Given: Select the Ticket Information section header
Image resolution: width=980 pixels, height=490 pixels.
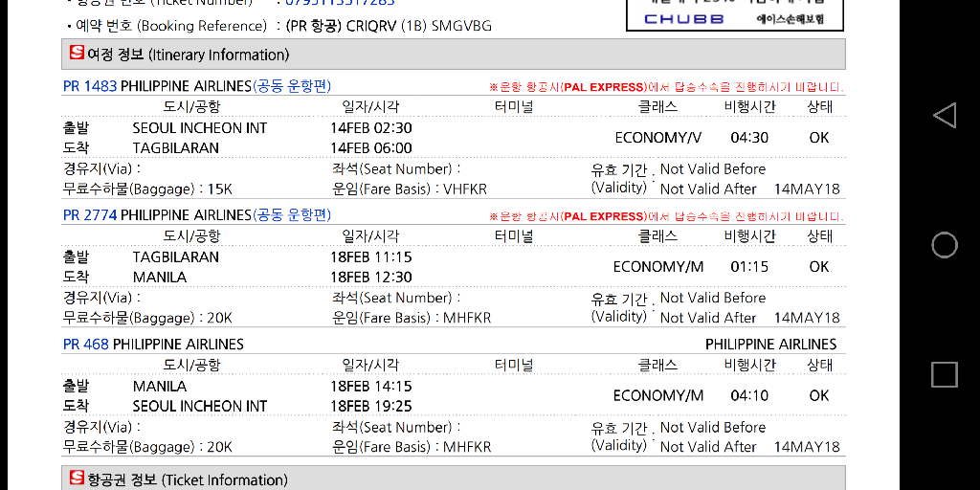Looking at the screenshot, I should [x=453, y=479].
